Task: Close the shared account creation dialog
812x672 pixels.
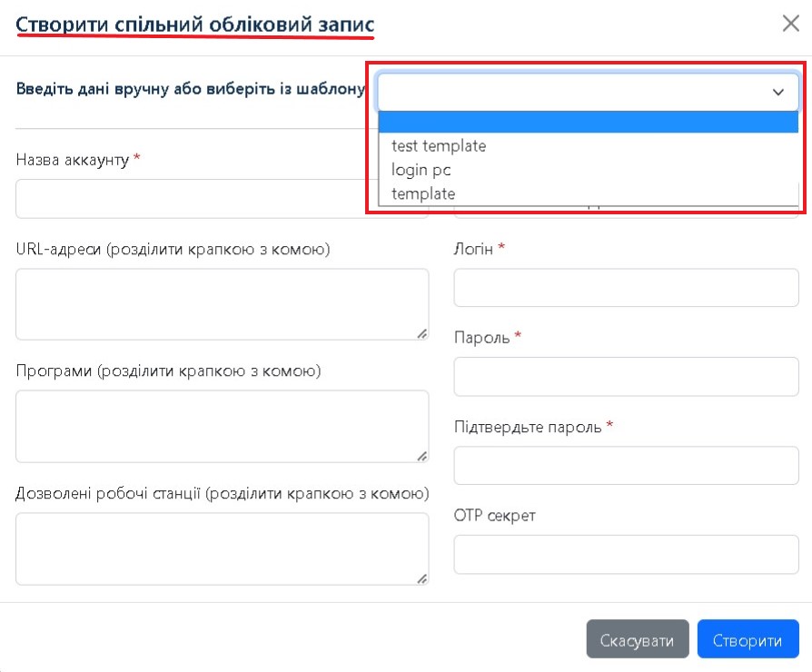Action: [790, 24]
